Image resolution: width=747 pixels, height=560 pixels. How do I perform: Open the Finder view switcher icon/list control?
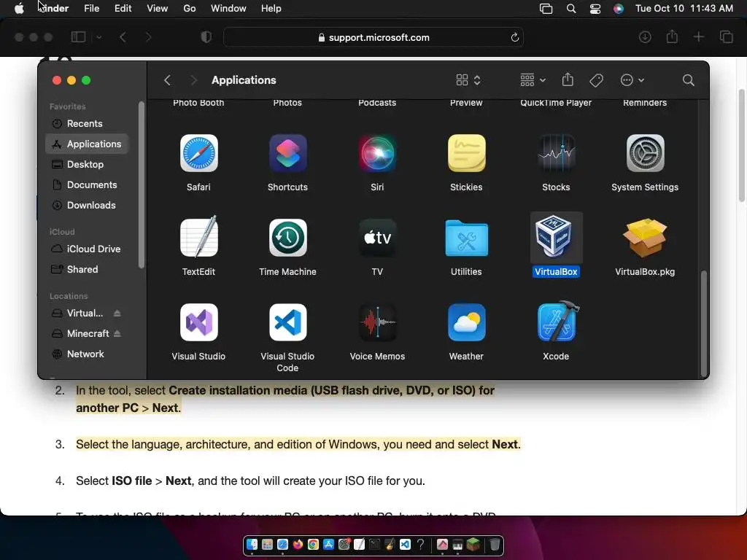click(468, 80)
